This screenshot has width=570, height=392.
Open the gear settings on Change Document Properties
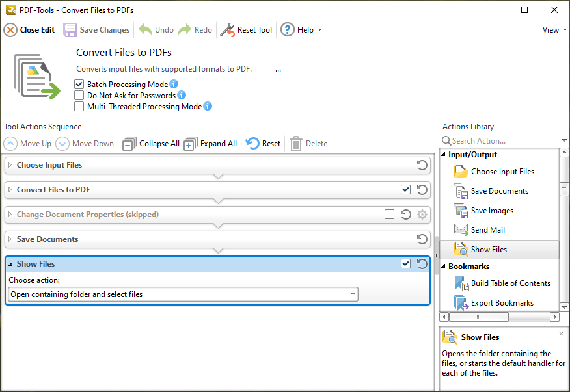pos(422,214)
